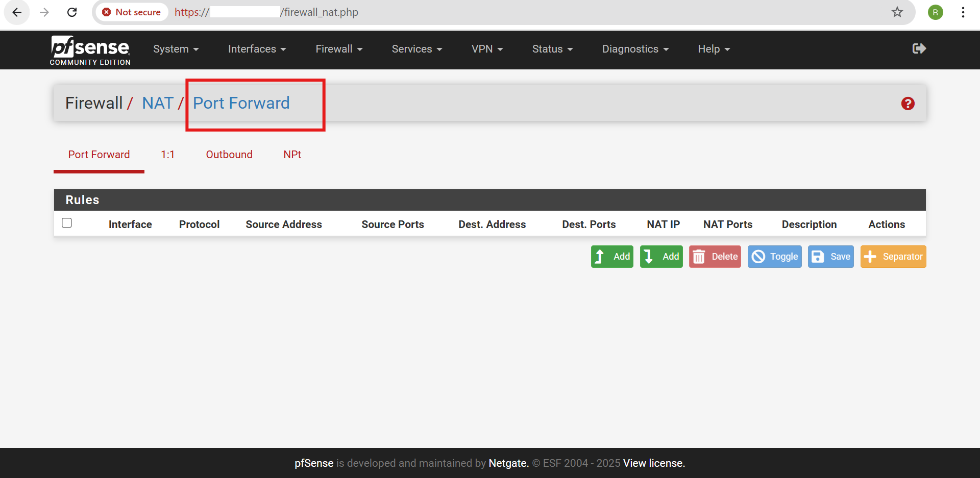Click Add rule to top button
This screenshot has width=980, height=478.
coord(612,257)
